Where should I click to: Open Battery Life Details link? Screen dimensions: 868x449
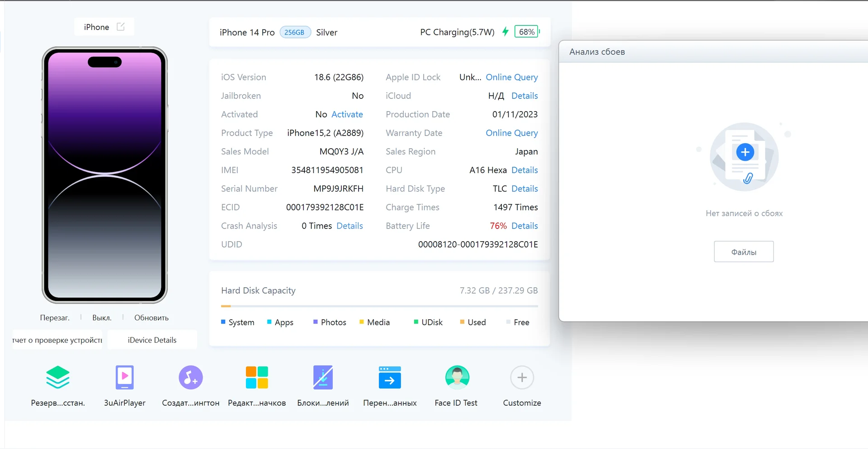coord(524,226)
